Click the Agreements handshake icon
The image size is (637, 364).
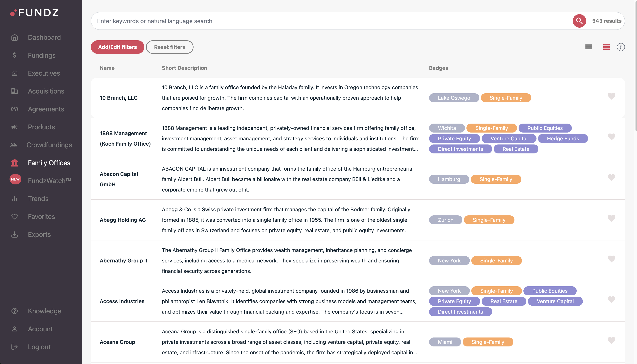[x=15, y=109]
